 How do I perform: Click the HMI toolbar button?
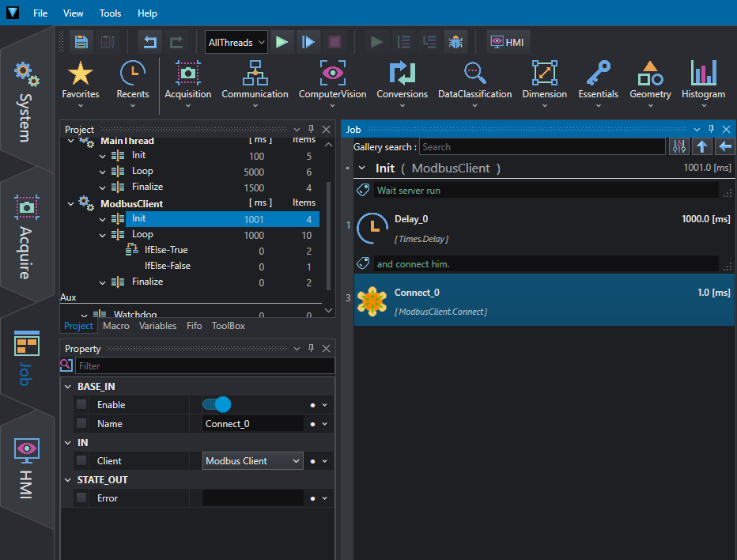(x=508, y=43)
